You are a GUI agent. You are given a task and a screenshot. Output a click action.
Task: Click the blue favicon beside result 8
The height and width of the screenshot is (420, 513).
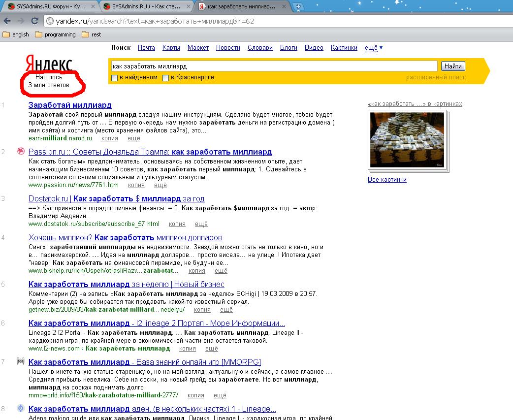click(x=21, y=408)
